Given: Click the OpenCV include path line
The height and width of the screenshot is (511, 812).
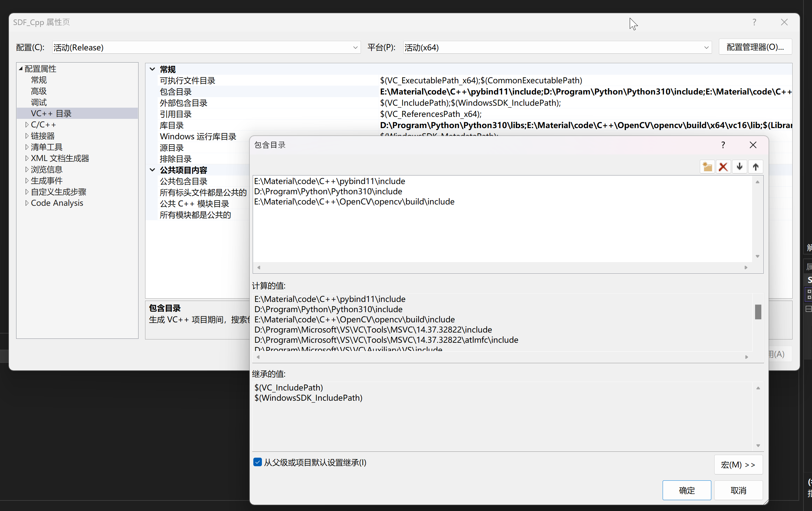Looking at the screenshot, I should click(354, 202).
